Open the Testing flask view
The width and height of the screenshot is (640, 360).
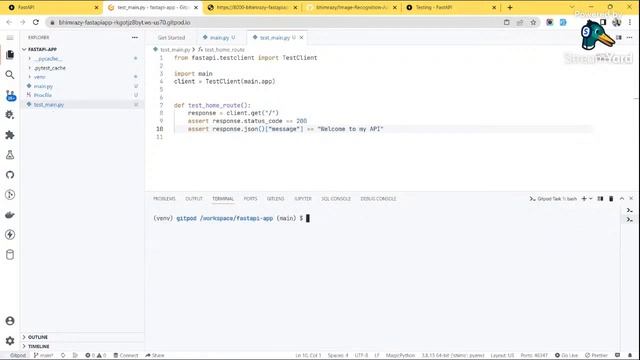[10, 155]
